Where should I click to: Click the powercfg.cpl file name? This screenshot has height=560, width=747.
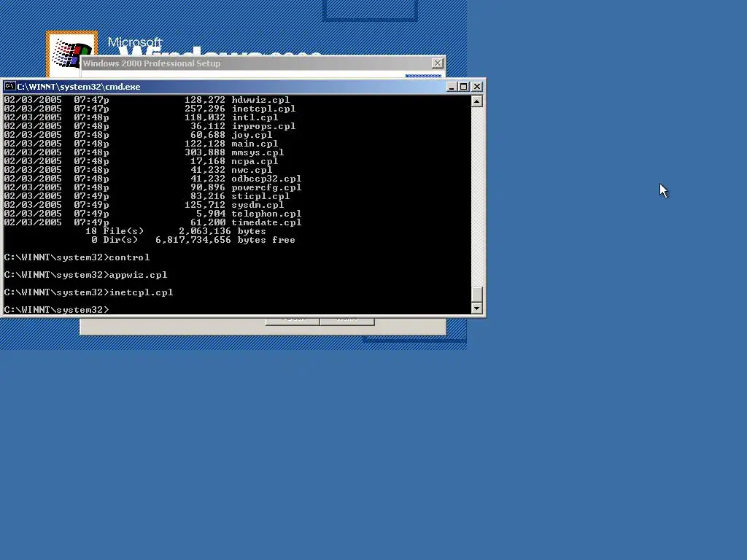[x=266, y=187]
